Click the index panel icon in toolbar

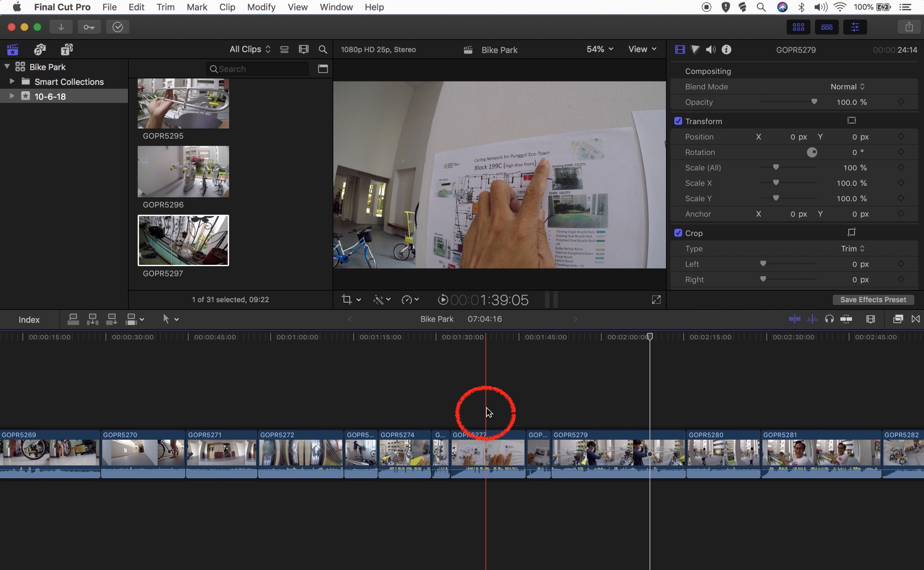click(x=28, y=319)
